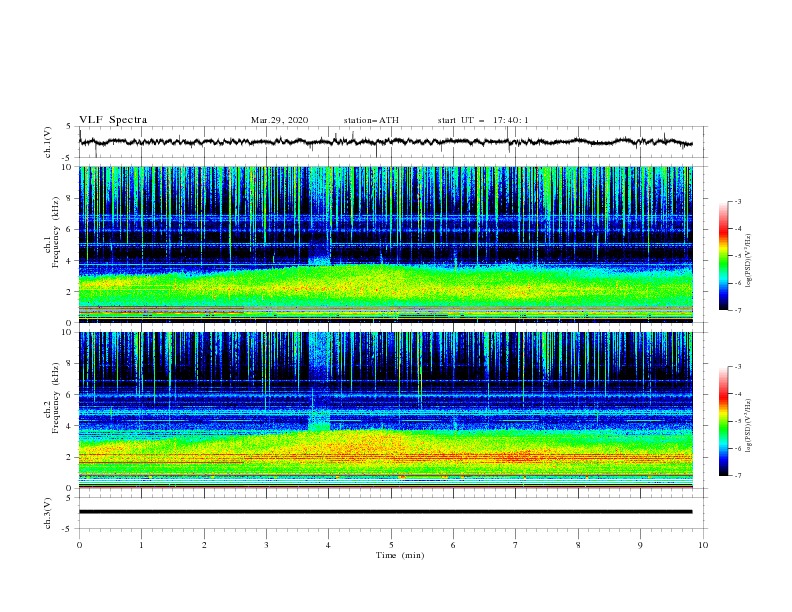Screen dimensions: 792x612
Task: Click the ch.1 spectrogram panel
Action: (386, 244)
